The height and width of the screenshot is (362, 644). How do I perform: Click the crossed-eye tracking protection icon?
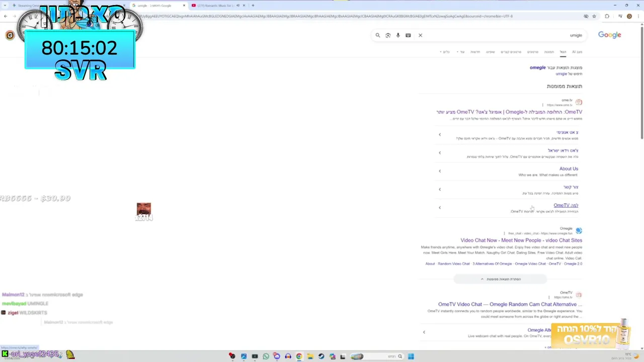point(586,16)
